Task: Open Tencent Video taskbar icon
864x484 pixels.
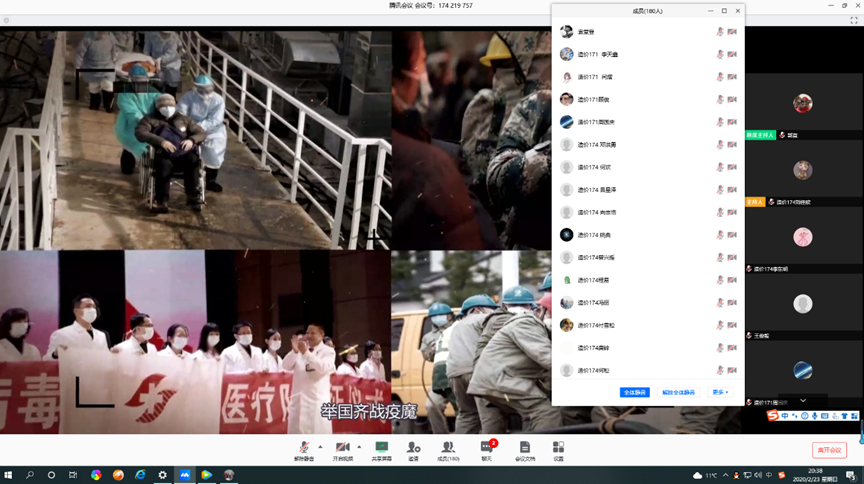Action: pyautogui.click(x=207, y=475)
